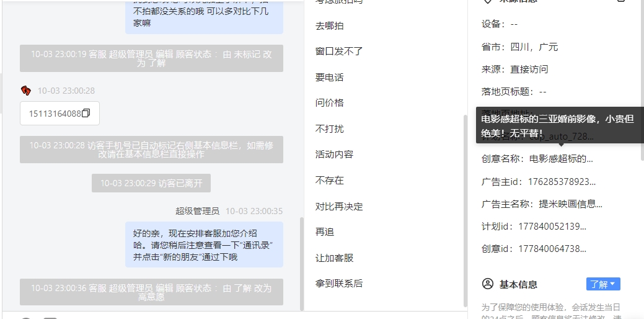Click the 创意名称 value 电影感超标的...
Screen dimensions: 644x319
click(x=560, y=159)
